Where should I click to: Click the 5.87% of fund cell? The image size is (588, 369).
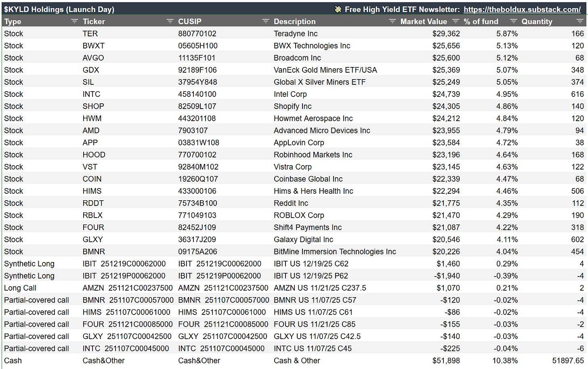point(507,34)
